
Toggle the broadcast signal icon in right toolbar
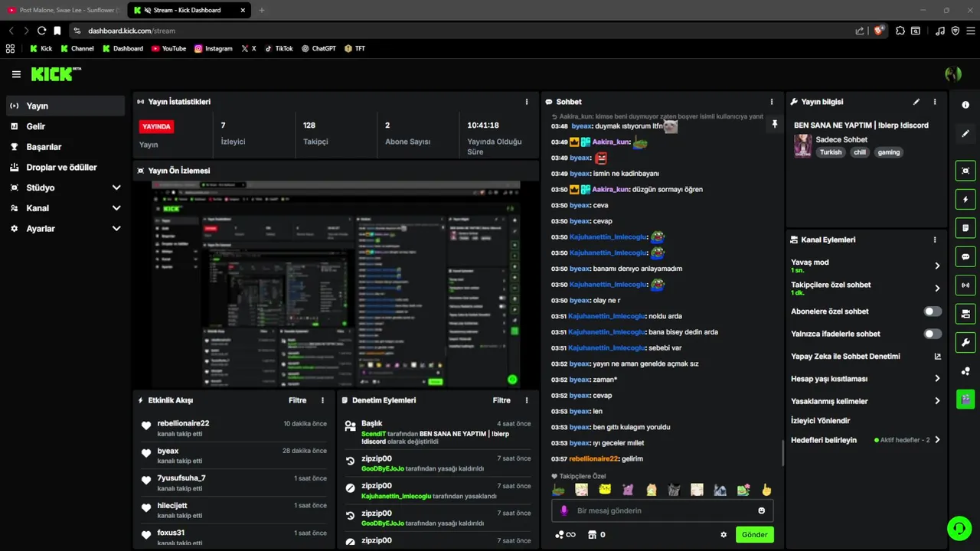click(965, 285)
